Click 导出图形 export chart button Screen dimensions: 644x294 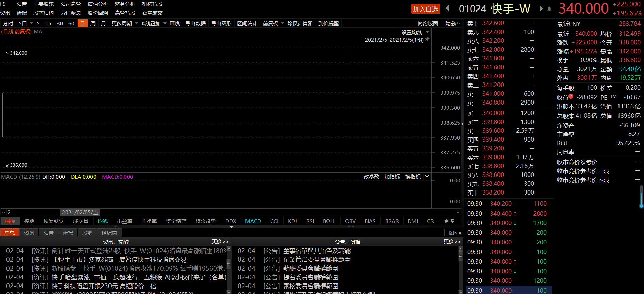pyautogui.click(x=221, y=23)
